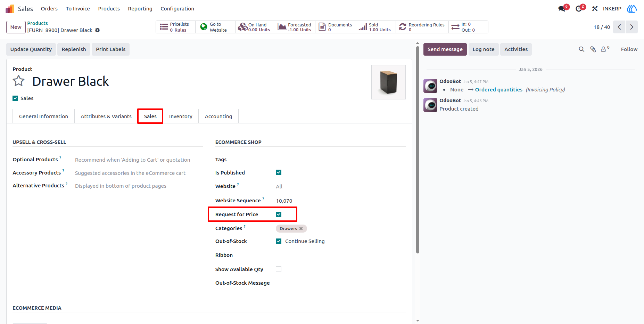Switch to Attributes & Variants tab
The height and width of the screenshot is (324, 644).
(x=106, y=116)
